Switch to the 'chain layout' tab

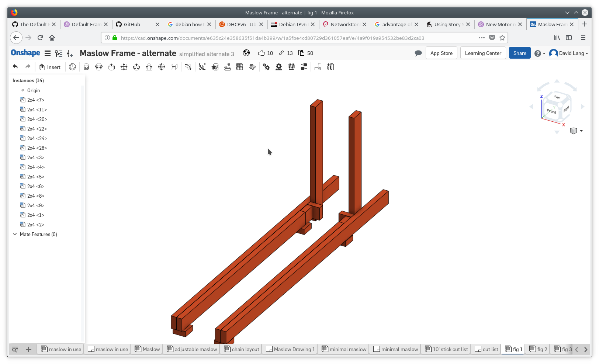[x=242, y=349]
